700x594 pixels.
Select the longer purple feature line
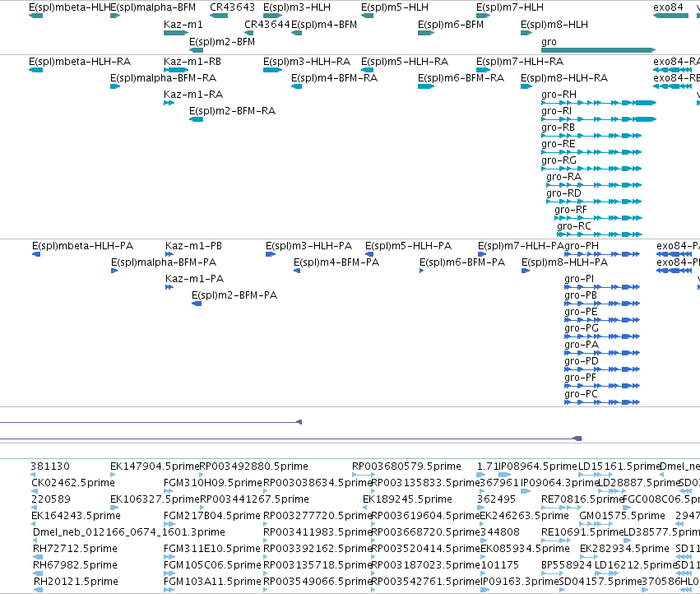click(x=290, y=439)
